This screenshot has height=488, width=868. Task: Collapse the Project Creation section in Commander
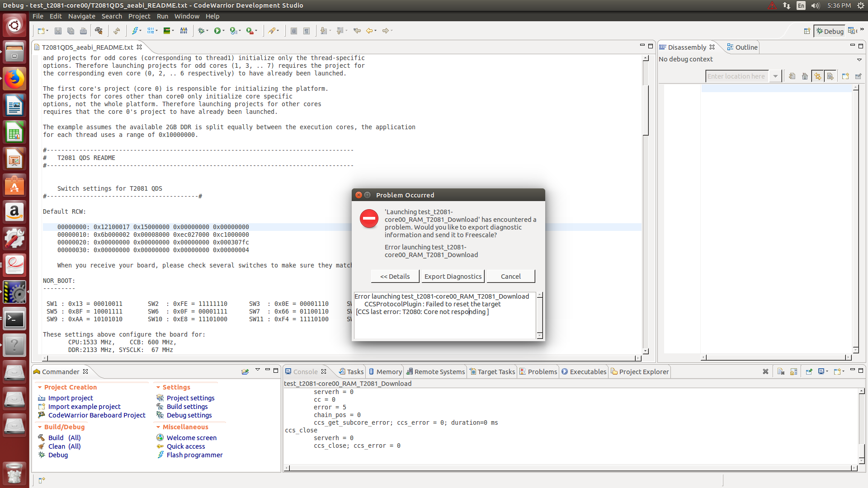coord(40,387)
